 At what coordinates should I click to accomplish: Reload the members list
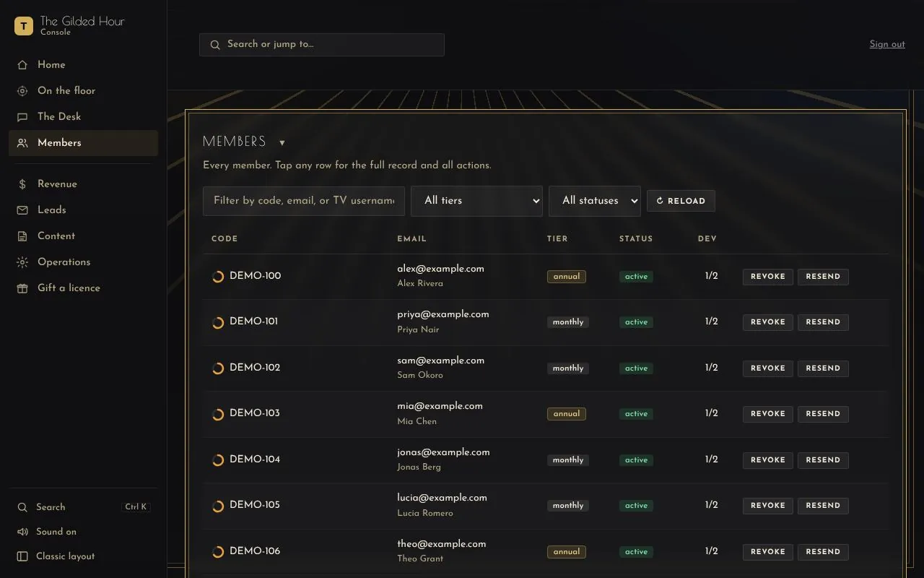click(x=681, y=201)
